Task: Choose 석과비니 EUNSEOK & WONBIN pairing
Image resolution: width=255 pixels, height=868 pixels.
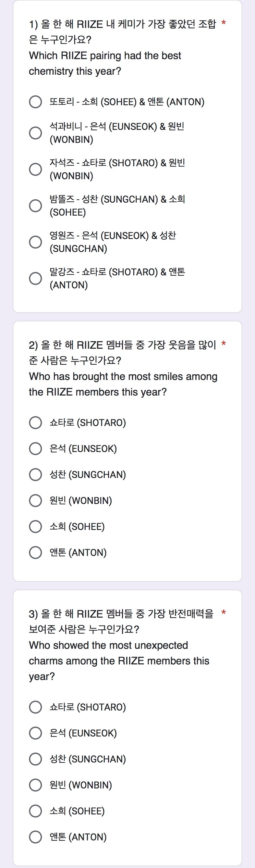Action: pyautogui.click(x=35, y=133)
